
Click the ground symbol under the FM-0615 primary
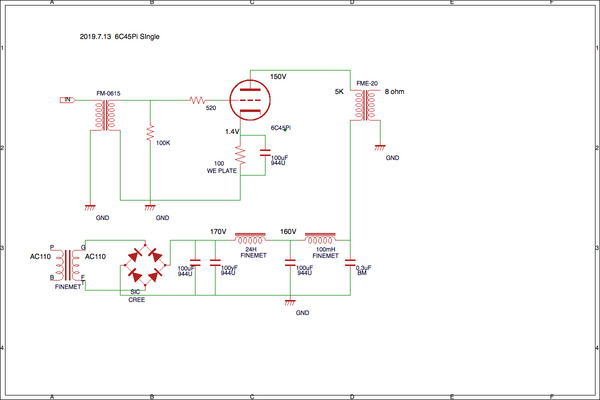90,208
